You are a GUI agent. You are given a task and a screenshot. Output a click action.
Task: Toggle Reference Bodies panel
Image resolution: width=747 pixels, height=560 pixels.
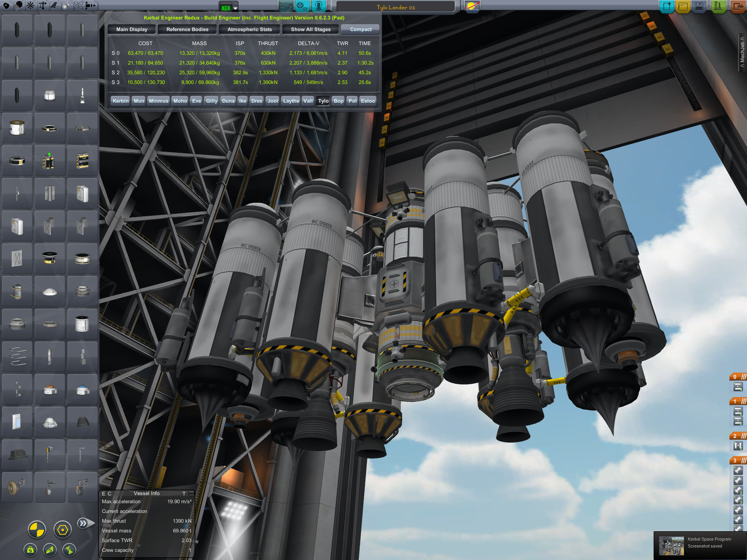(188, 30)
